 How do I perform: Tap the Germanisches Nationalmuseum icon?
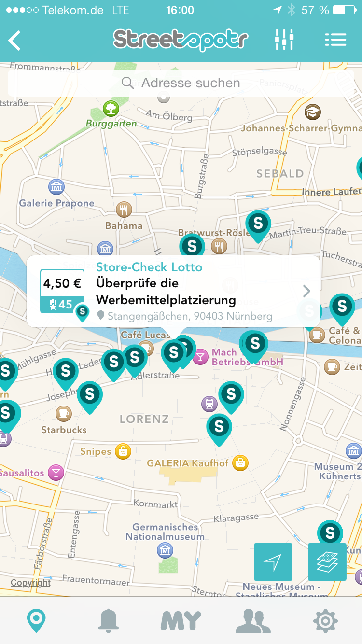click(165, 550)
